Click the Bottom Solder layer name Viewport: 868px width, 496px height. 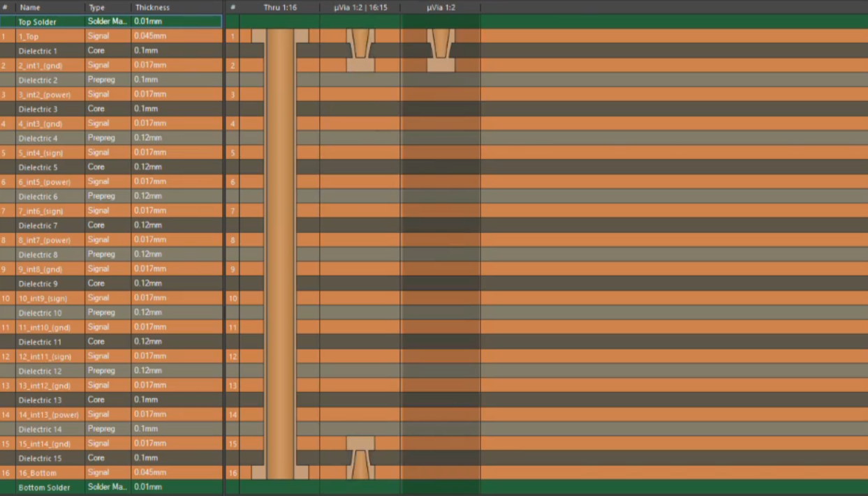pyautogui.click(x=44, y=488)
